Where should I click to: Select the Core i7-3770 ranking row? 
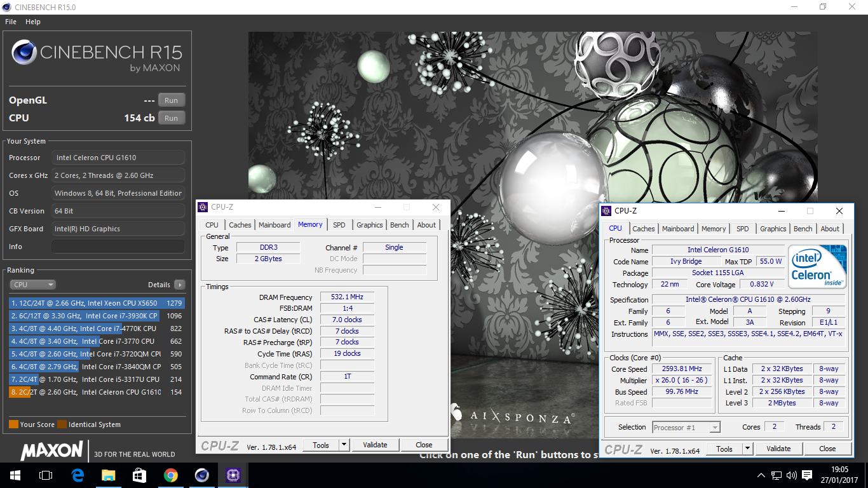coord(97,341)
